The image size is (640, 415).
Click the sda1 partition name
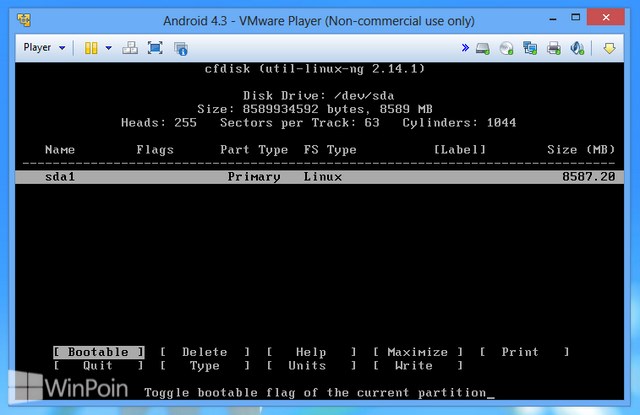pyautogui.click(x=60, y=177)
